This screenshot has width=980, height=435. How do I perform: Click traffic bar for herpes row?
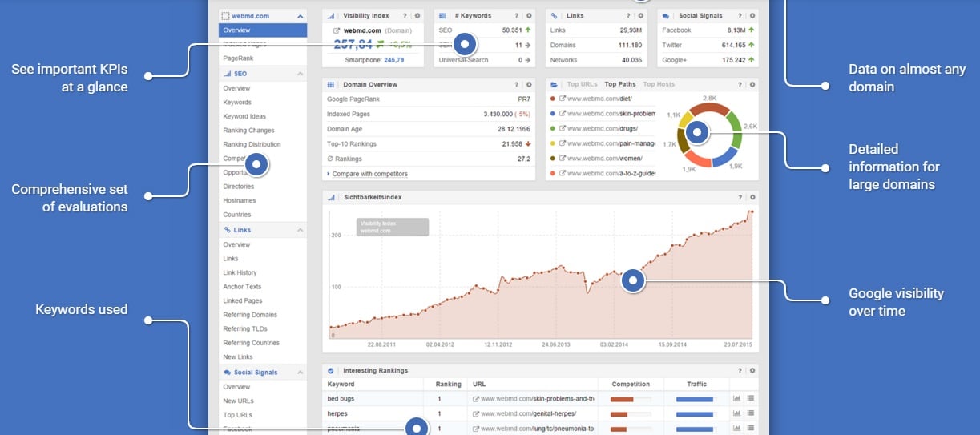tap(695, 413)
